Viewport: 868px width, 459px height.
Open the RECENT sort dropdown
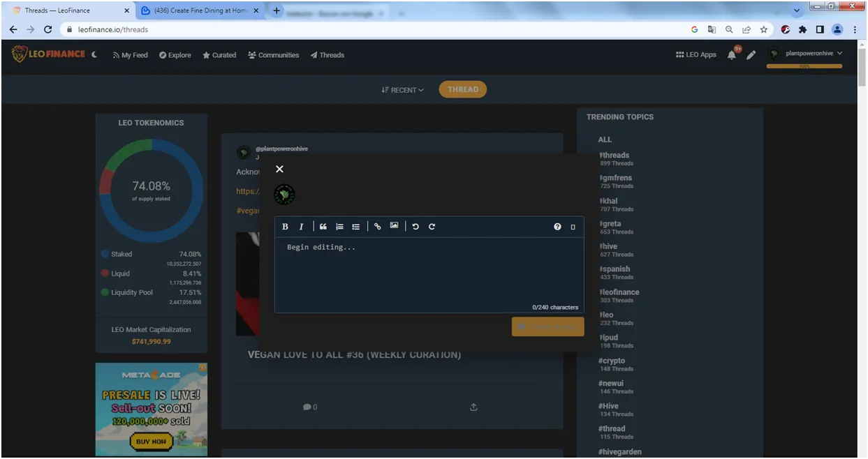click(x=403, y=90)
